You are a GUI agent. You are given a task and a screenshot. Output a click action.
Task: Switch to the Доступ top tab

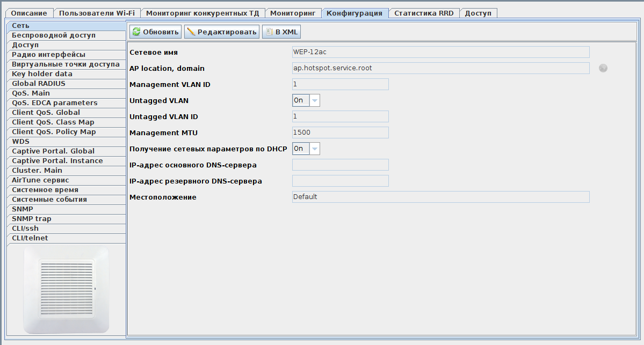(x=478, y=13)
